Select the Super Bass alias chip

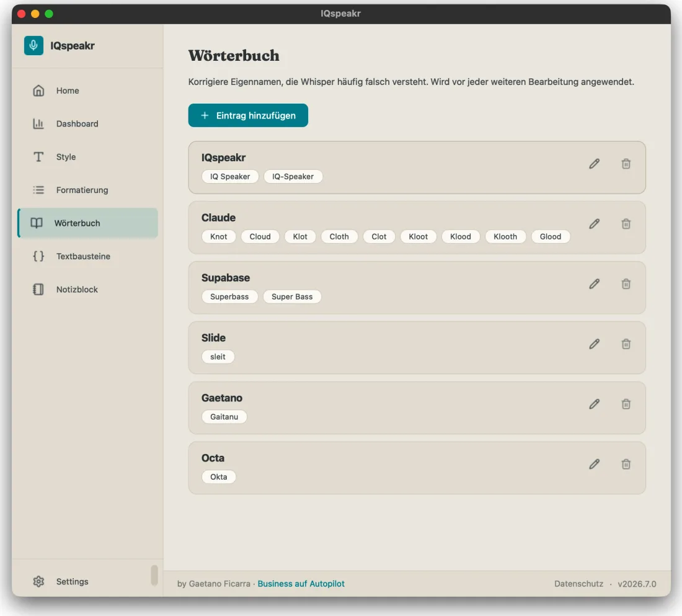pos(292,297)
